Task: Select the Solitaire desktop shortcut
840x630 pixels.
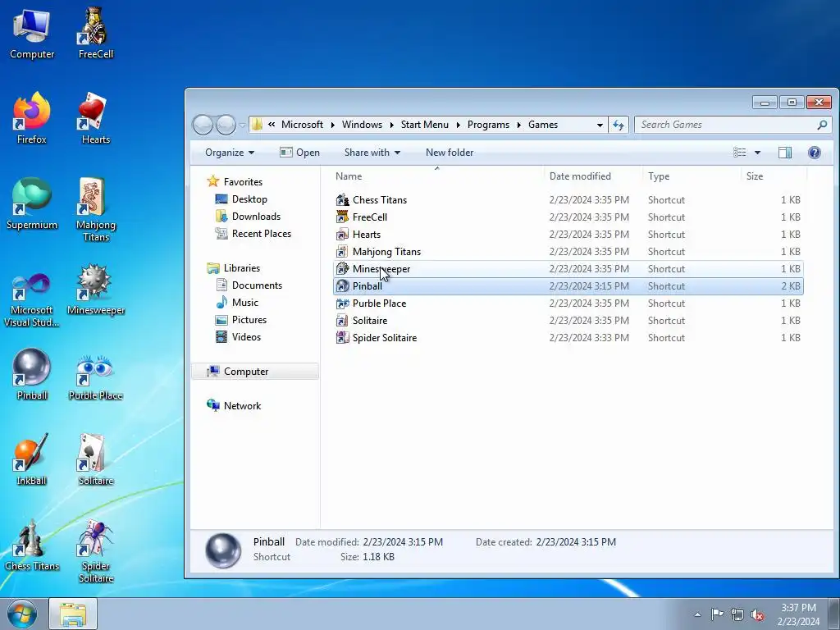Action: click(x=95, y=460)
